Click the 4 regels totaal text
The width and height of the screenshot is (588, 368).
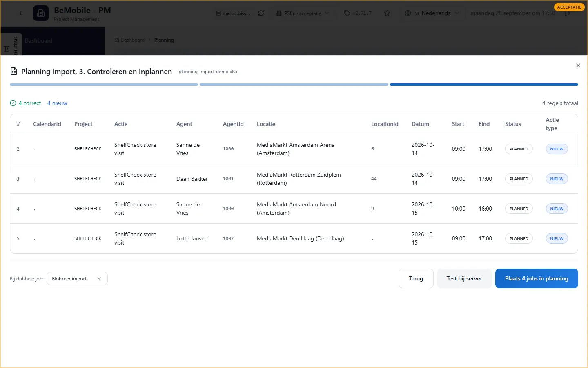point(560,103)
